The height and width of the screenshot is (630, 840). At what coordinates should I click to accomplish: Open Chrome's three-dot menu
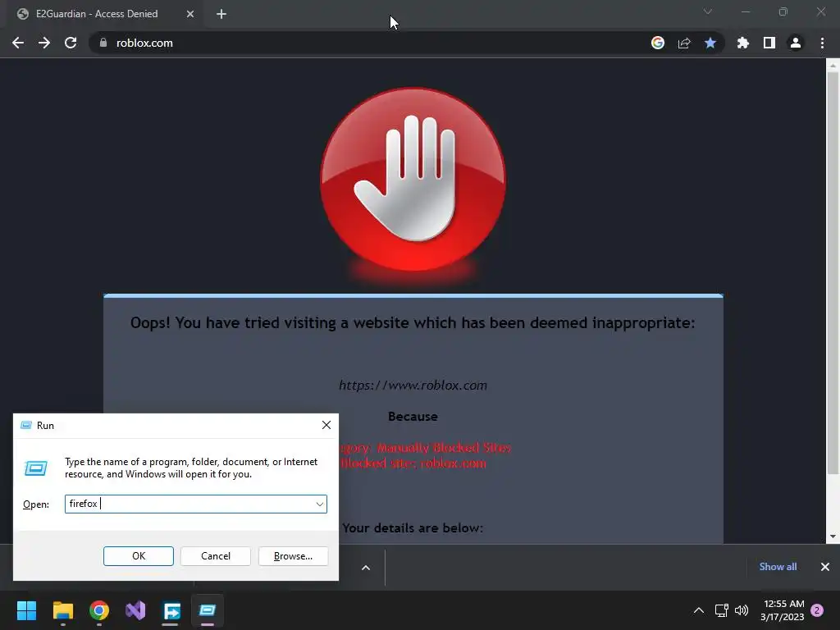tap(822, 43)
